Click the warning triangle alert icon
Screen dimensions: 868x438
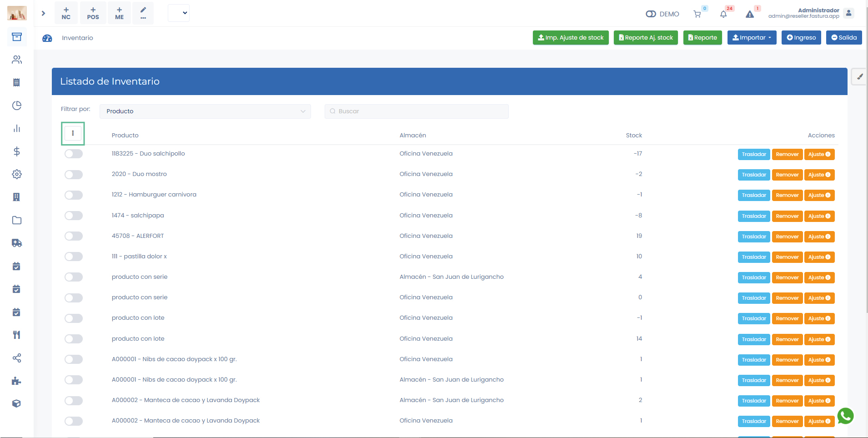[x=750, y=14]
